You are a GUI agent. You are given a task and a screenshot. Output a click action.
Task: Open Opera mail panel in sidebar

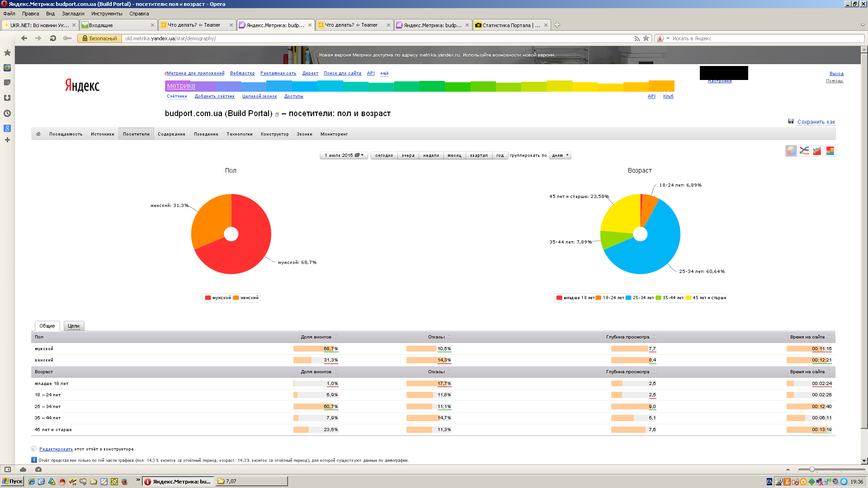[7, 68]
